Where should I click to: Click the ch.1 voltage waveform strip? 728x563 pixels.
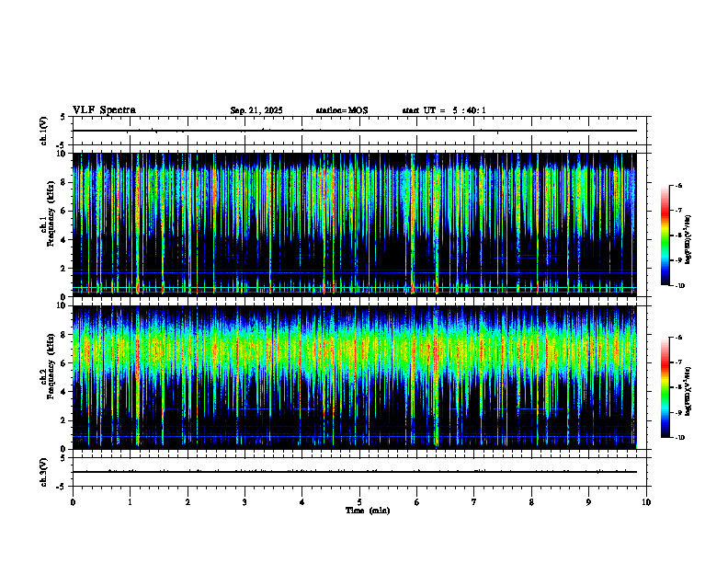click(x=359, y=131)
